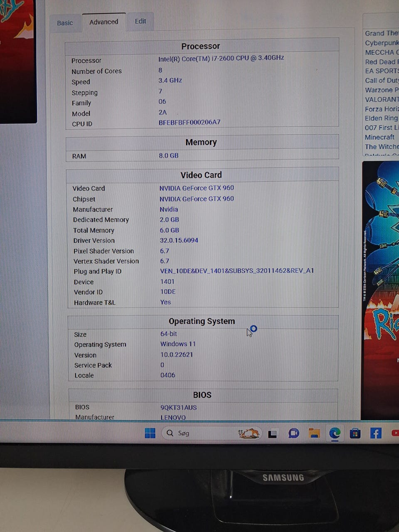Select the Advanced tab
Screen dimensions: 399x532
point(104,22)
